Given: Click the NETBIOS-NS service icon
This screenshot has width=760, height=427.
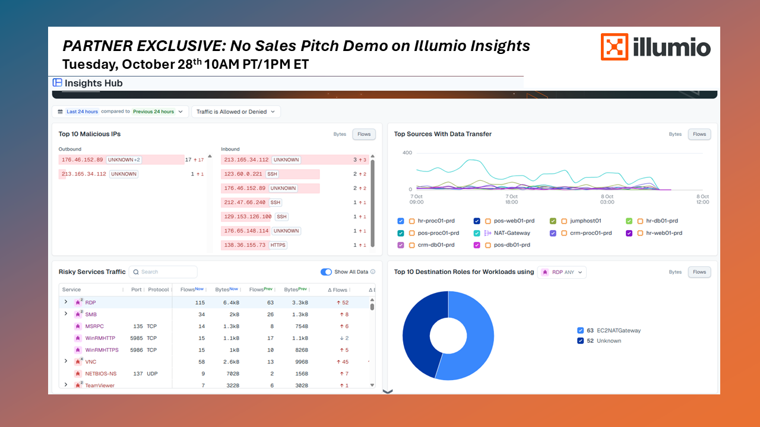Looking at the screenshot, I should pyautogui.click(x=78, y=374).
